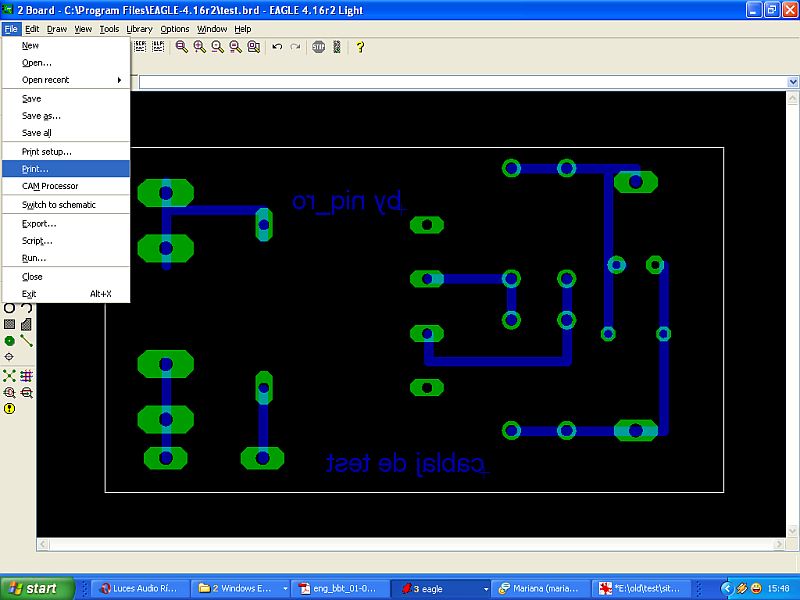Image resolution: width=800 pixels, height=600 pixels.
Task: Expand hidden system tray icons
Action: (726, 589)
